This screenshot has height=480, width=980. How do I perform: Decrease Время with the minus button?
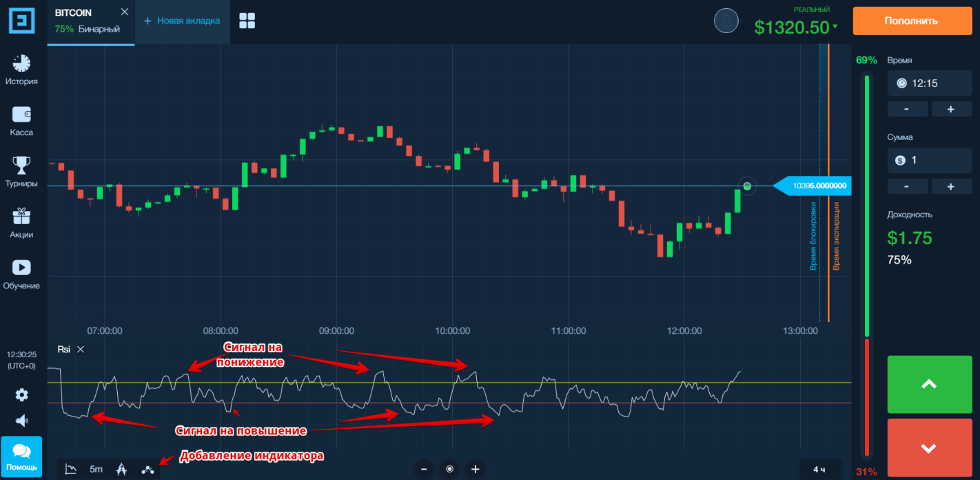pyautogui.click(x=906, y=109)
